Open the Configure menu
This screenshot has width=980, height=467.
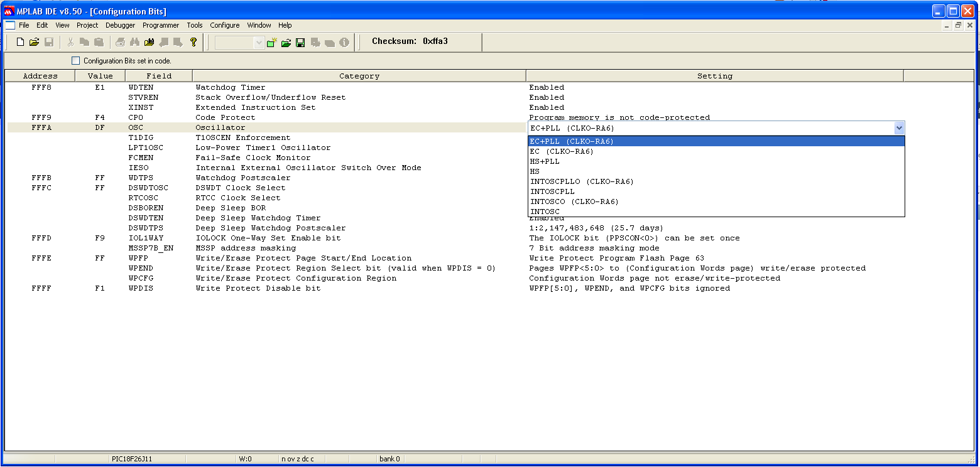[224, 25]
